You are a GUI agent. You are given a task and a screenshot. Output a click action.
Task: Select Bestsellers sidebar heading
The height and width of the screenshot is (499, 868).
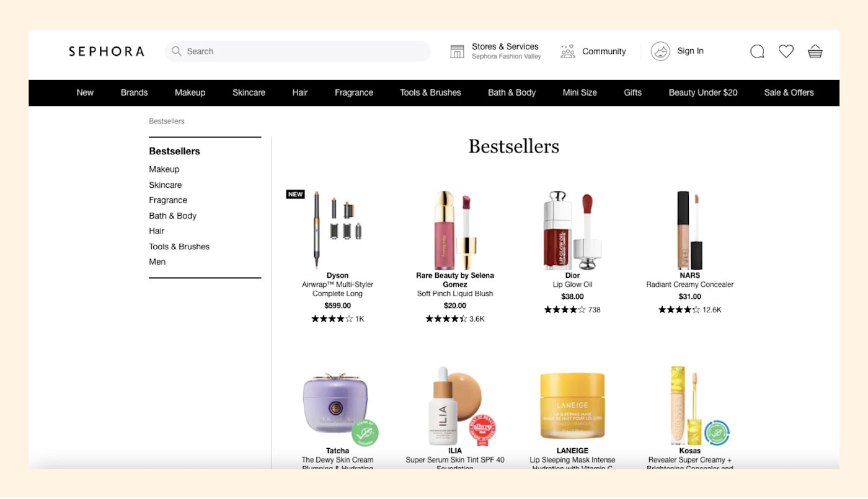point(174,151)
